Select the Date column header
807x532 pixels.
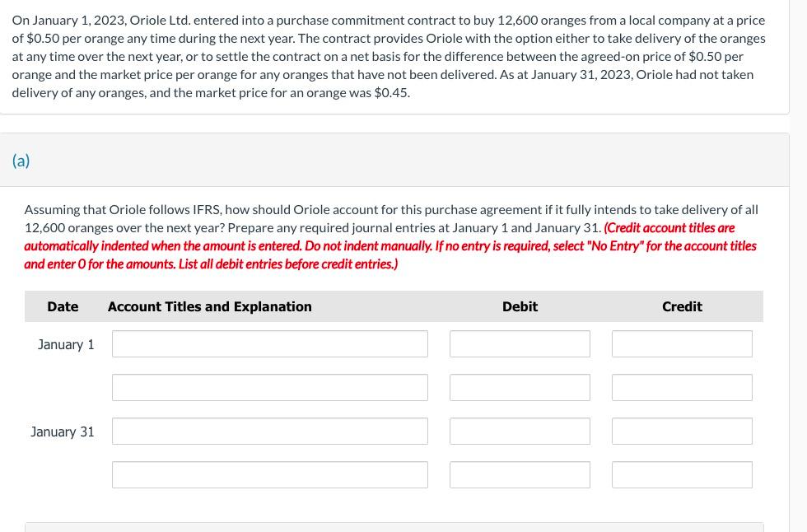point(63,306)
